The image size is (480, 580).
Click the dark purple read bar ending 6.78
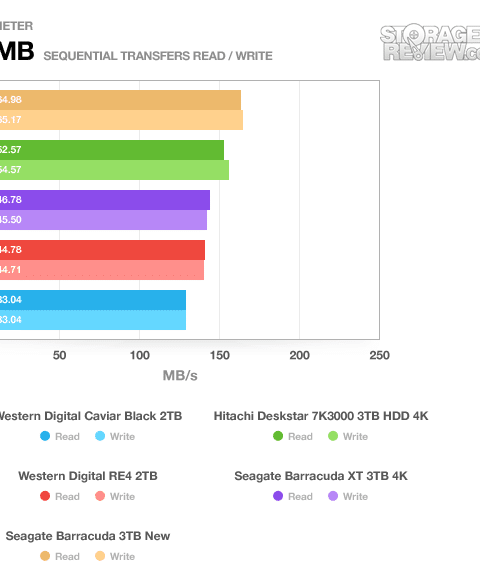pos(105,200)
